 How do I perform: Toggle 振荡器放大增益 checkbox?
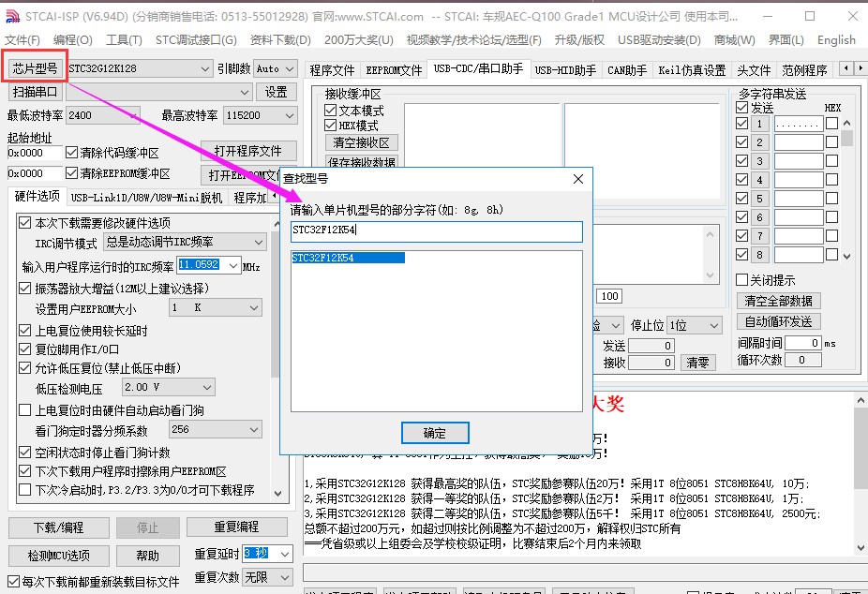[x=25, y=289]
